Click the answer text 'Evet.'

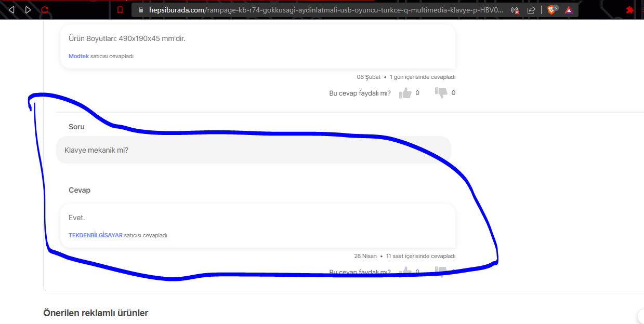[77, 218]
